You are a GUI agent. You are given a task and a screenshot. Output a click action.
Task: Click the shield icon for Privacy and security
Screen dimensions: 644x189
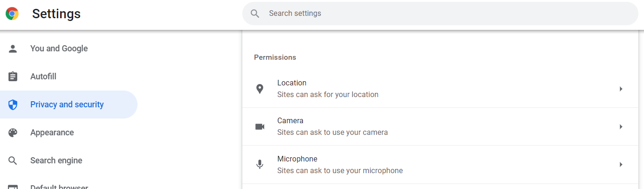tap(13, 105)
